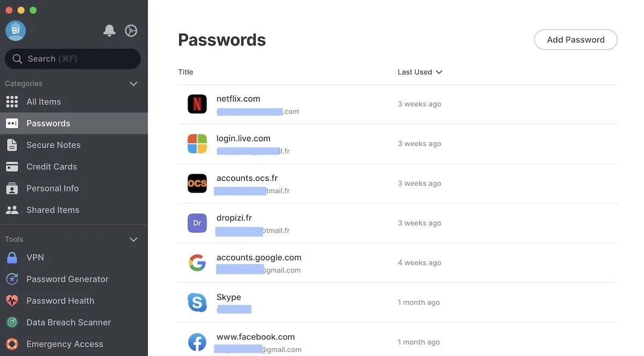Image resolution: width=644 pixels, height=356 pixels.
Task: Open VPN tool from the sidebar
Action: [35, 258]
